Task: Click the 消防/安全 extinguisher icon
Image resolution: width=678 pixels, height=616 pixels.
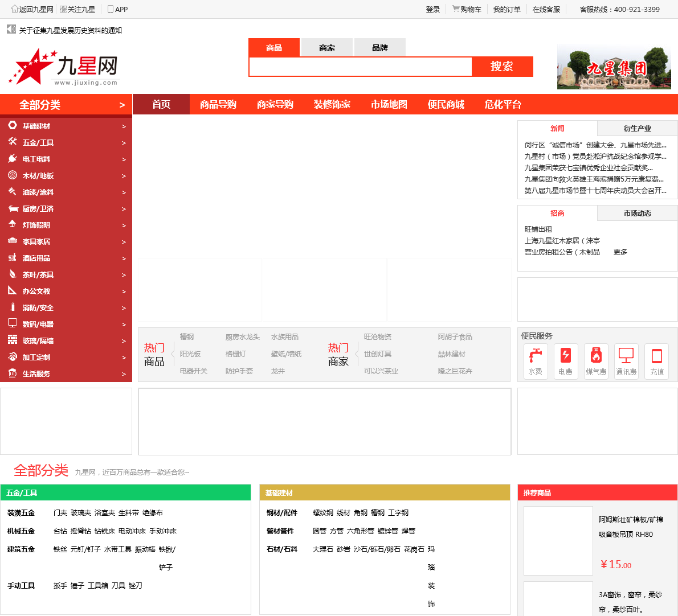Action: pos(13,307)
